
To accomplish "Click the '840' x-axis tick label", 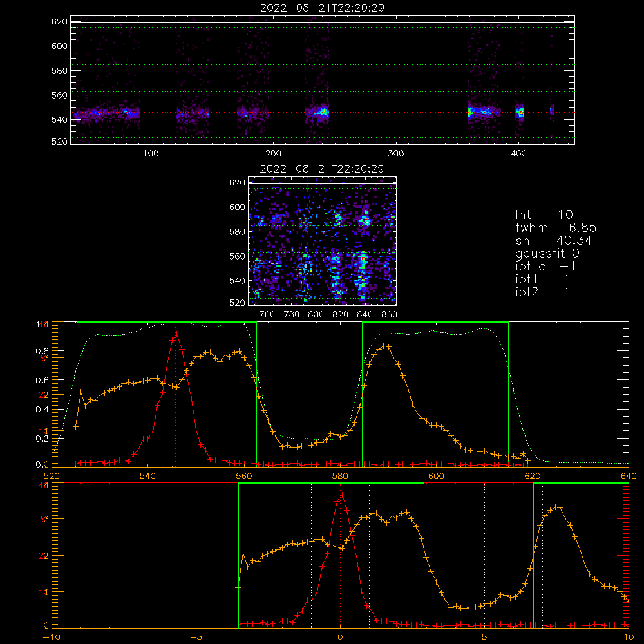I will click(x=365, y=315).
